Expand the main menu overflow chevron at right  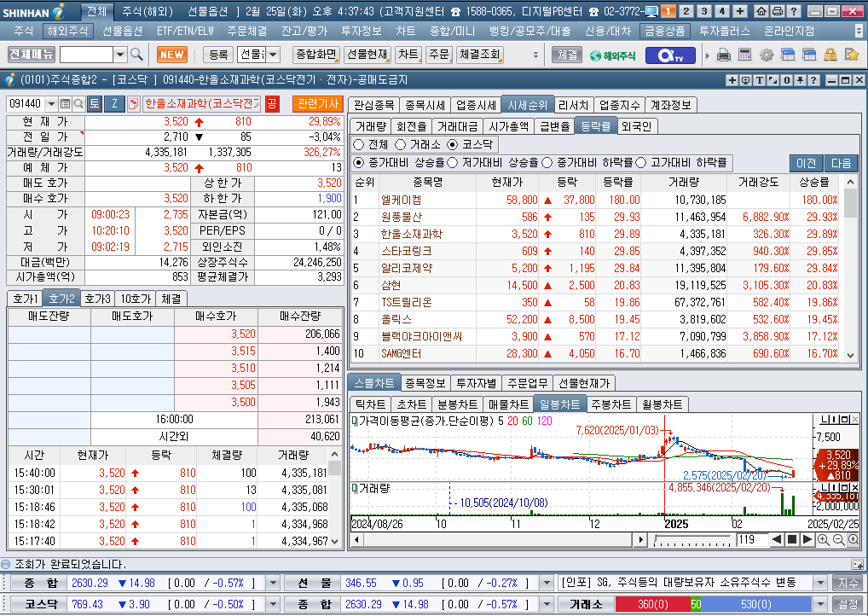pos(859,31)
